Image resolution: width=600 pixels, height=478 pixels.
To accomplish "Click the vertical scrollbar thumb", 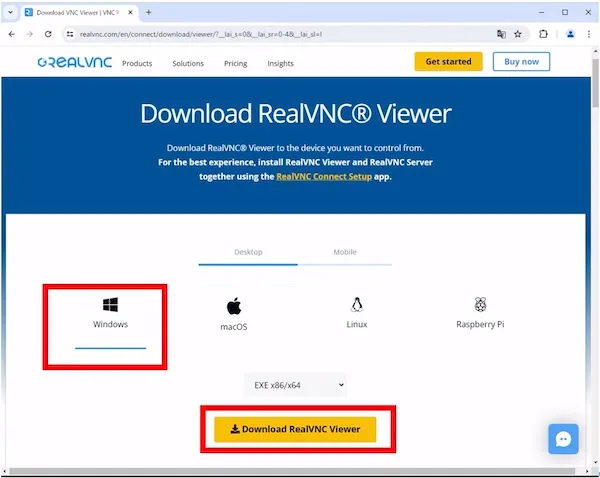I will pos(595,82).
